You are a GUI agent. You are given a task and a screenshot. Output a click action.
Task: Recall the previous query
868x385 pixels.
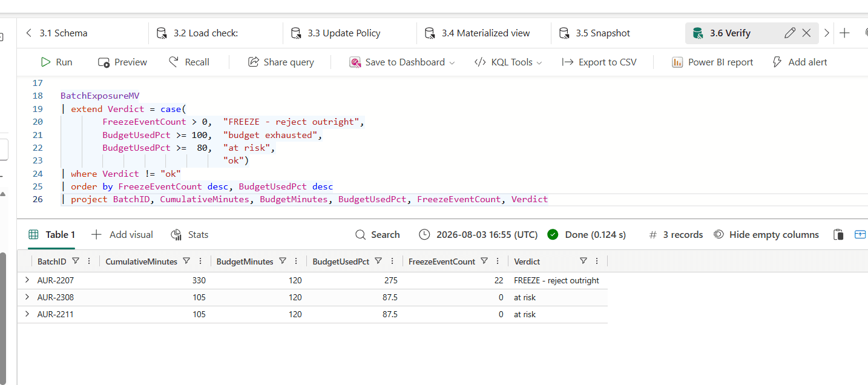(x=189, y=62)
